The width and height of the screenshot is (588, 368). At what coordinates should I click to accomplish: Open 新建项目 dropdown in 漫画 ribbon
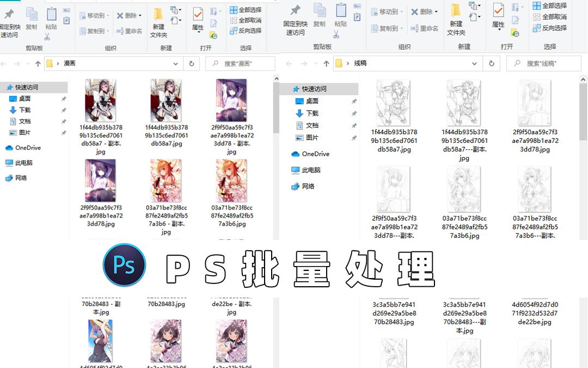175,10
